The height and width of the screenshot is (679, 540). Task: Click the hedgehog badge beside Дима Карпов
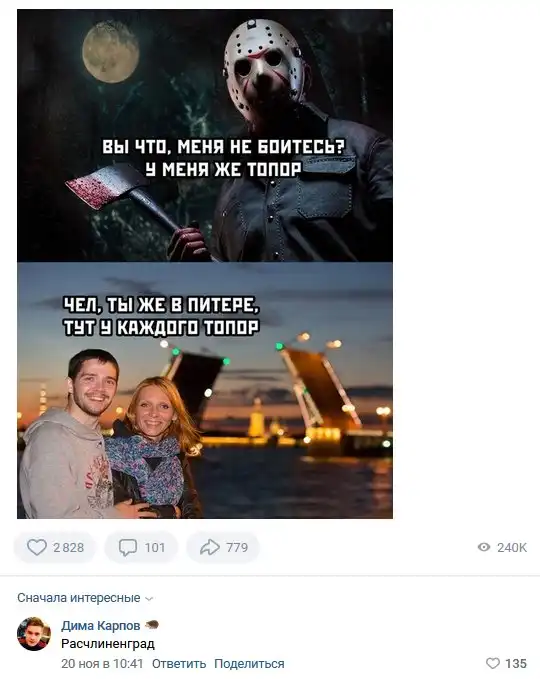coord(152,625)
